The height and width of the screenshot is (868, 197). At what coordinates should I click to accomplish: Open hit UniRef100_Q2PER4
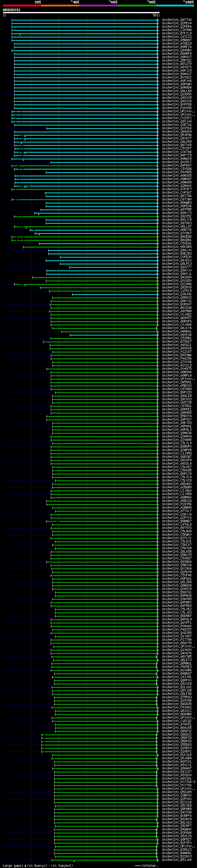tap(176, 26)
